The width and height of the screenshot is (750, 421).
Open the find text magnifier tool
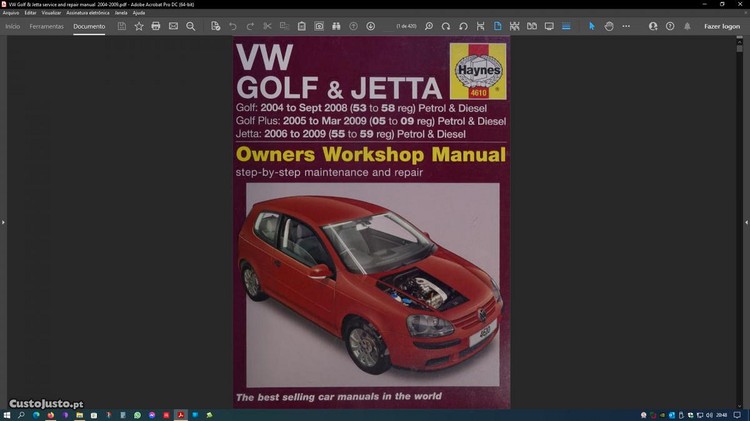(x=191, y=26)
